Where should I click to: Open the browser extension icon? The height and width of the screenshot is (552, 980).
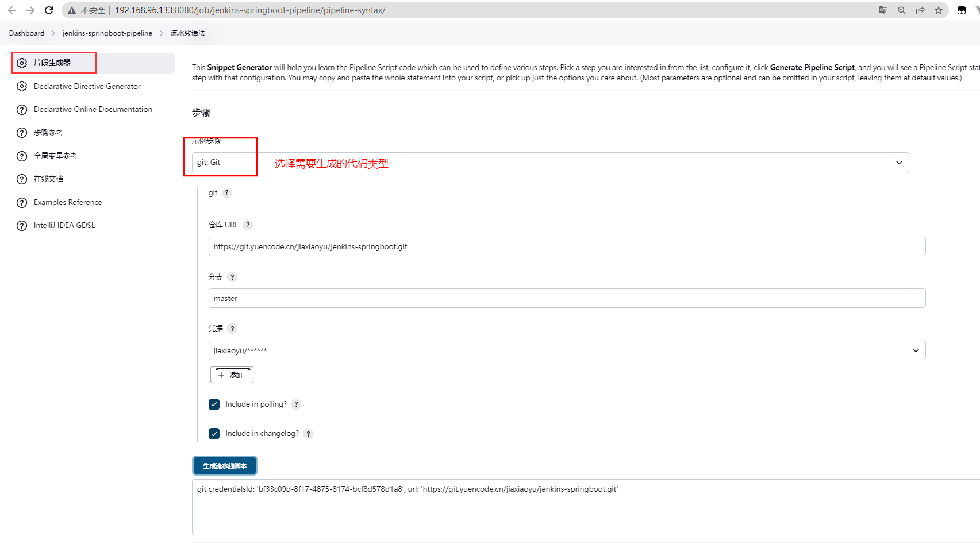tap(962, 10)
